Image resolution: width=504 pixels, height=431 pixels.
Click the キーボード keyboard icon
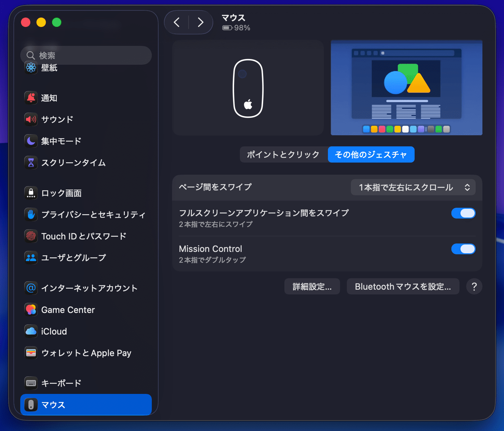tap(31, 383)
